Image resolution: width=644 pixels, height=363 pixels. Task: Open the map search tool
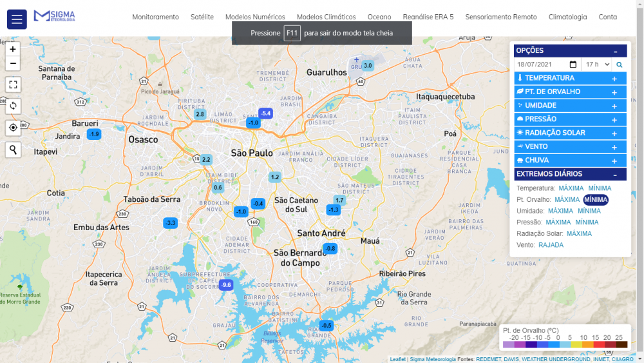[x=13, y=150]
